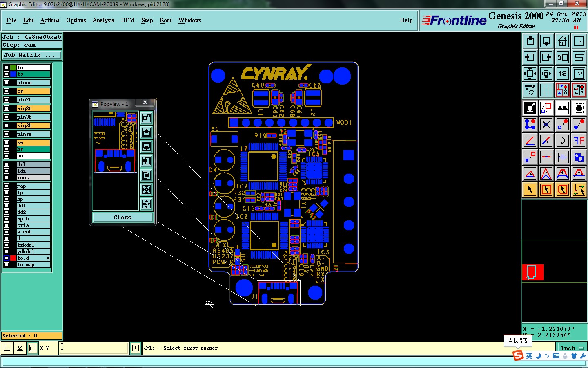The image size is (588, 368).
Task: Select the ruler measurement tool
Action: 563,108
